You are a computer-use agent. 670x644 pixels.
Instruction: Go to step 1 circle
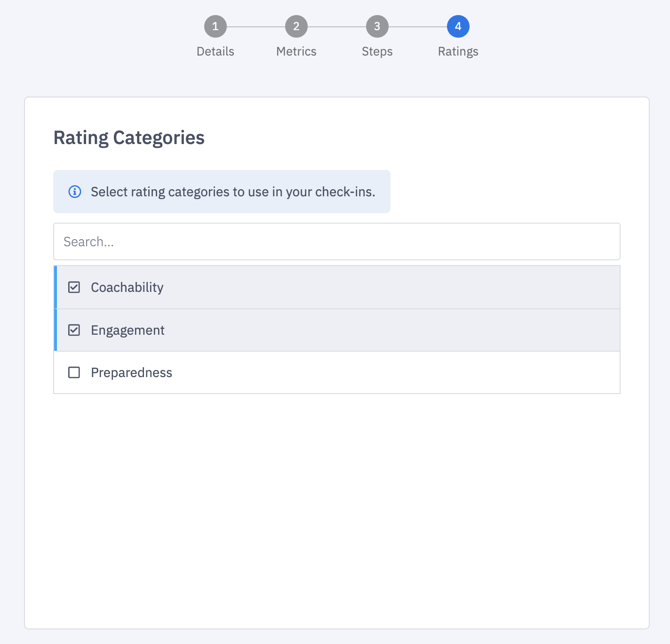click(x=215, y=27)
